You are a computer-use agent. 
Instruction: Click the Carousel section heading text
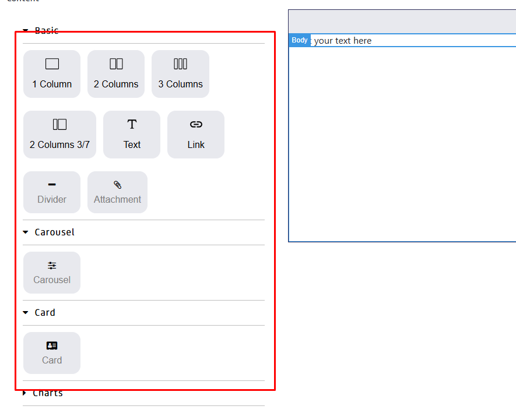pyautogui.click(x=54, y=232)
